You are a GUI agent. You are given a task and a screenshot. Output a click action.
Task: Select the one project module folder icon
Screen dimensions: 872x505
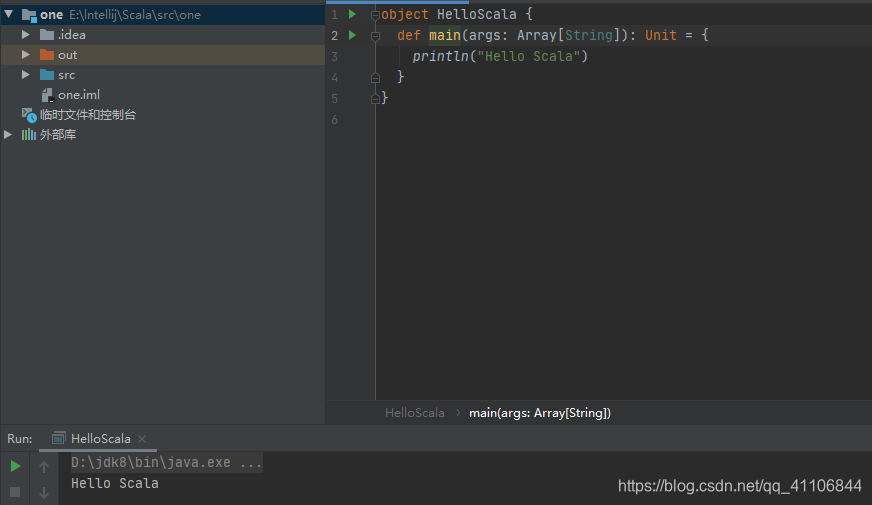(x=29, y=15)
